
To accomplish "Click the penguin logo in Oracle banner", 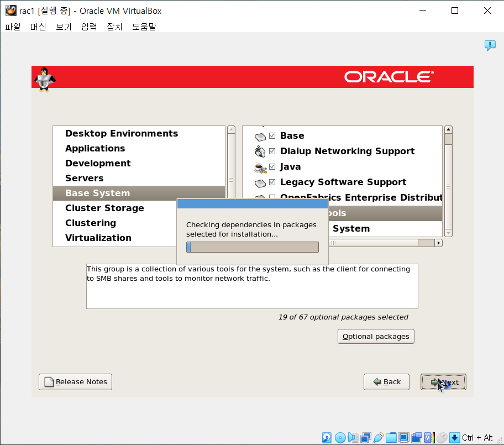I will click(x=45, y=80).
